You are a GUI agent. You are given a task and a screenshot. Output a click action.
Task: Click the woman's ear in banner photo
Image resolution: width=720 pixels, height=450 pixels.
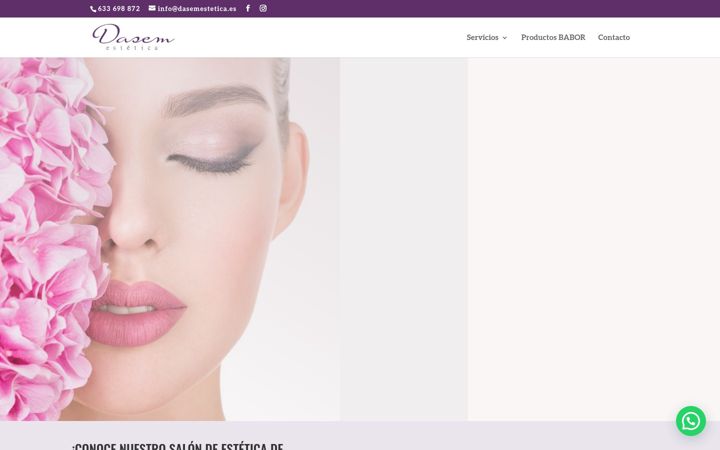tap(293, 179)
